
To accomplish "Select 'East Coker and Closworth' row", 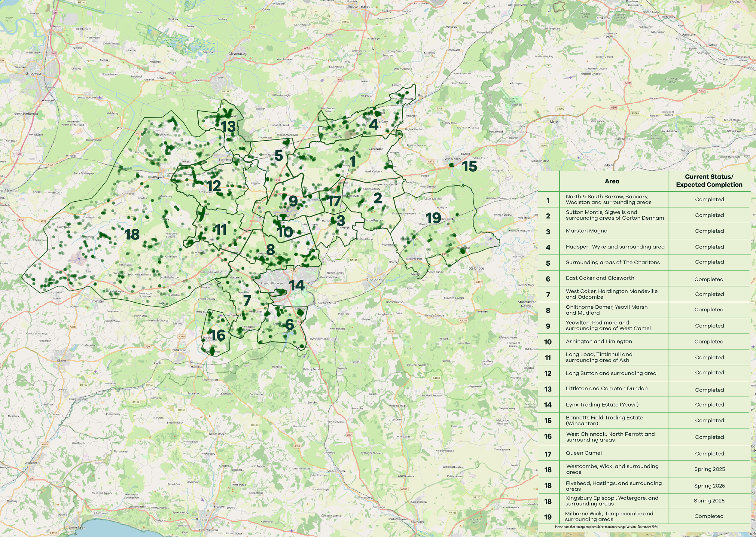I will [x=644, y=278].
